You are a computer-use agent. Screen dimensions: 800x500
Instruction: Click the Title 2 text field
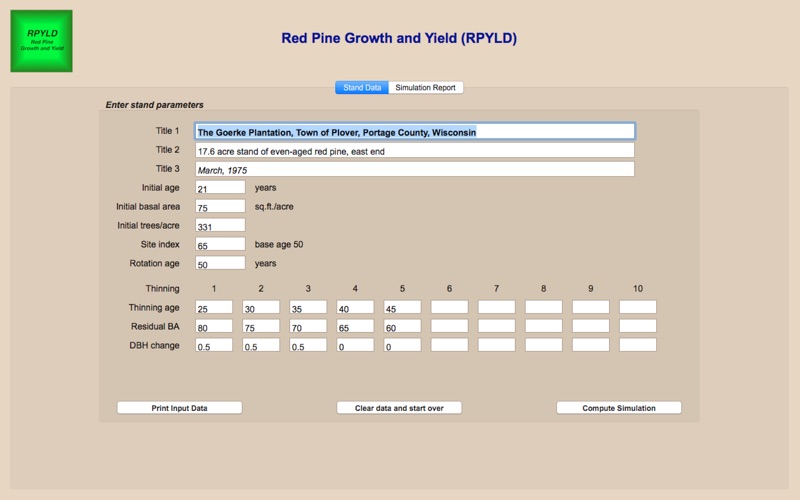415,150
